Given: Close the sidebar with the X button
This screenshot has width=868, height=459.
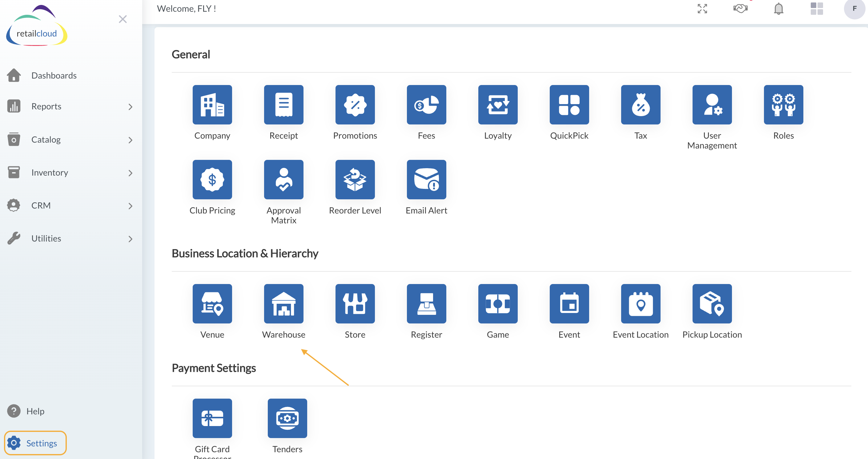Looking at the screenshot, I should [123, 19].
